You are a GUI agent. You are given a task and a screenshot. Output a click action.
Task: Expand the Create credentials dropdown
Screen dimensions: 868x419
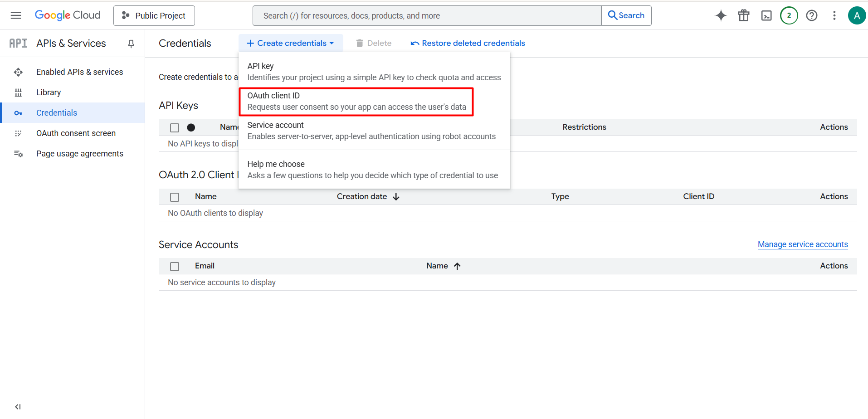click(291, 43)
